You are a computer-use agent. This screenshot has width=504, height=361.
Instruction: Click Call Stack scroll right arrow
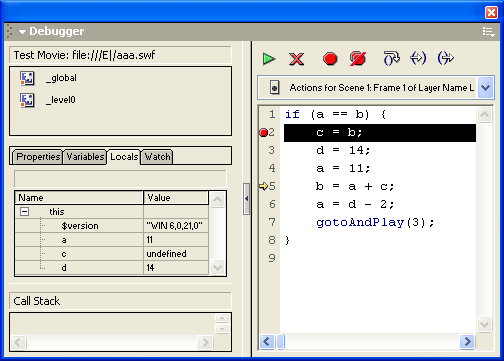coord(205,342)
